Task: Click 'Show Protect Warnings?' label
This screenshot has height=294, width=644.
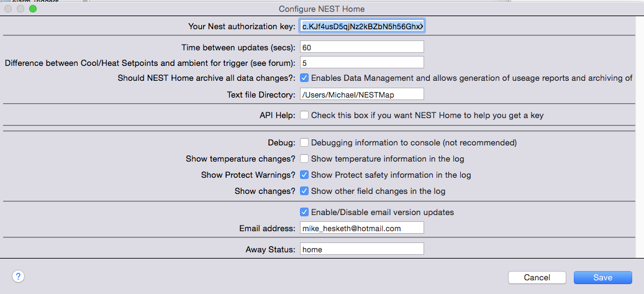Action: coord(248,175)
